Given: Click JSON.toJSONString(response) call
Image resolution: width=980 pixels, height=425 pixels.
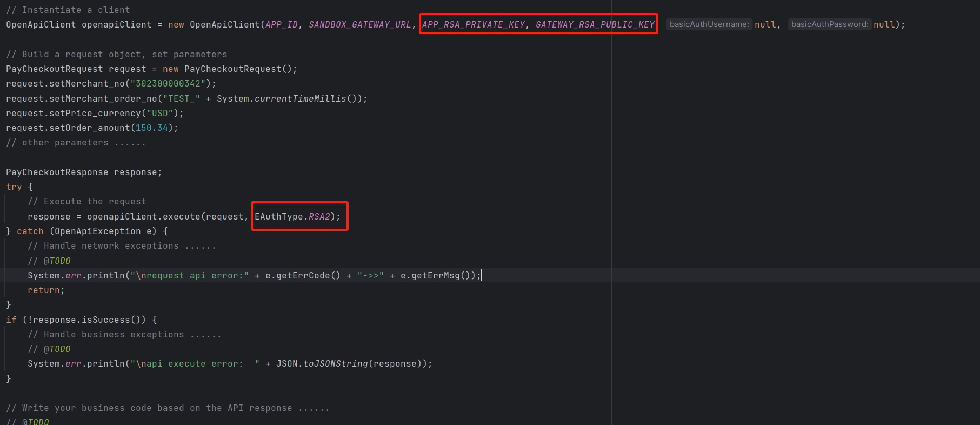Looking at the screenshot, I should [x=349, y=363].
